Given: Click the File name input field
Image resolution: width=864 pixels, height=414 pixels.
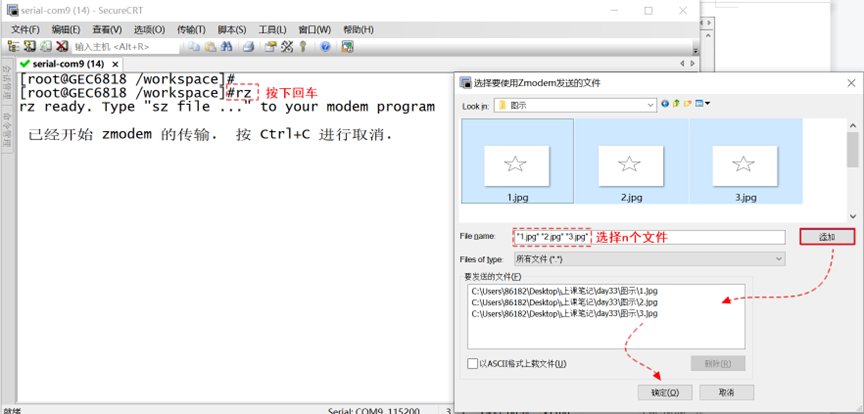Looking at the screenshot, I should click(x=649, y=237).
